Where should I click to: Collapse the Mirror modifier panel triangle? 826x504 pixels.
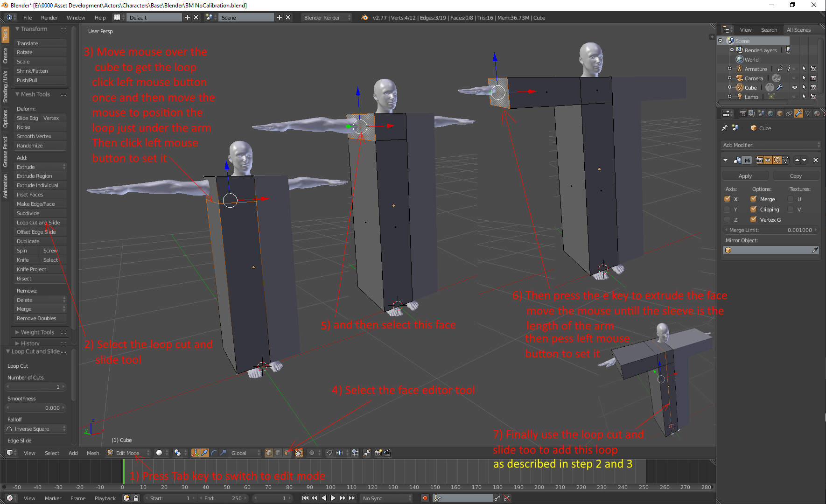pyautogui.click(x=725, y=160)
